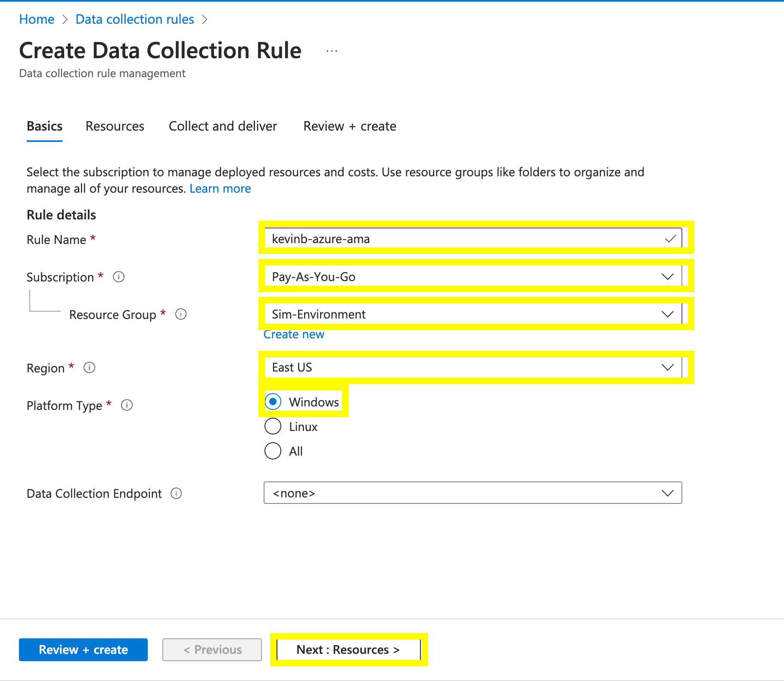Expand the Subscription dropdown

[472, 277]
